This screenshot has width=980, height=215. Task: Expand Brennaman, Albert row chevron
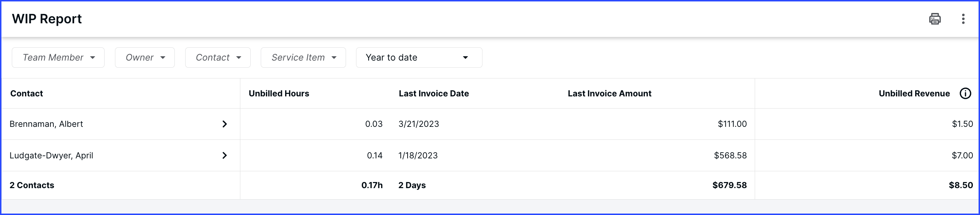pyautogui.click(x=225, y=124)
